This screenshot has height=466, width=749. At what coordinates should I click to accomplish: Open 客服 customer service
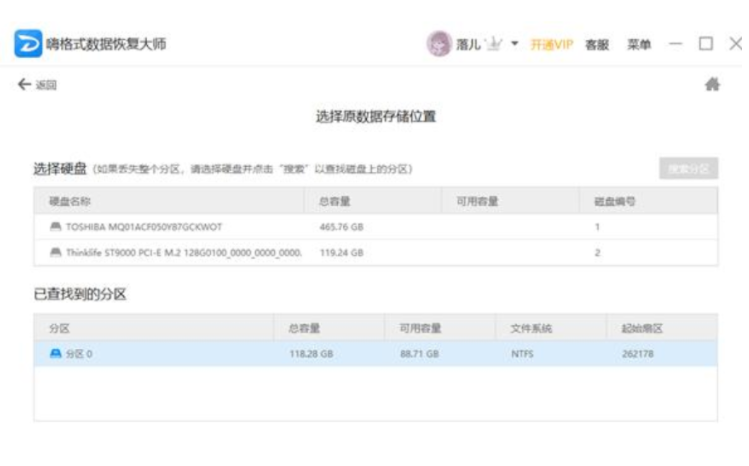(597, 45)
